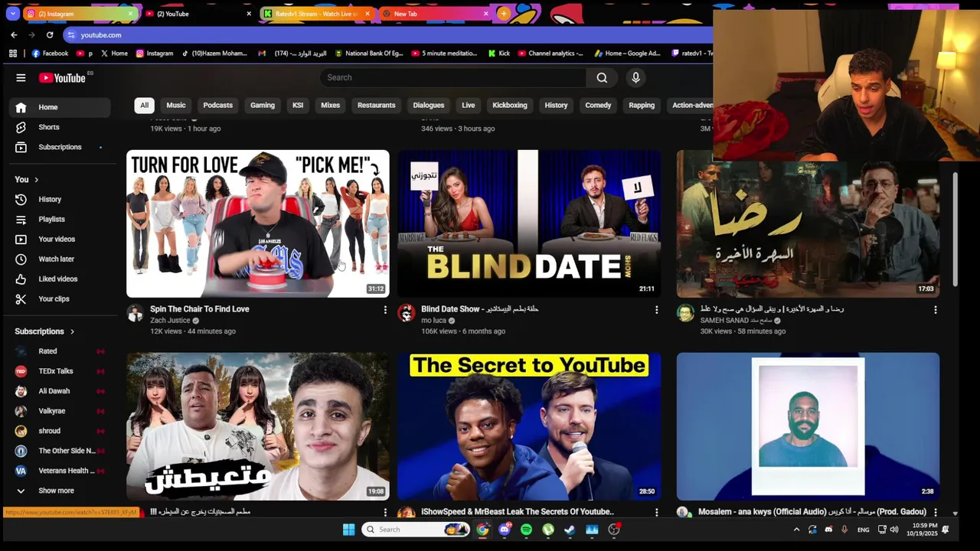Open Steam from taskbar

(x=570, y=530)
